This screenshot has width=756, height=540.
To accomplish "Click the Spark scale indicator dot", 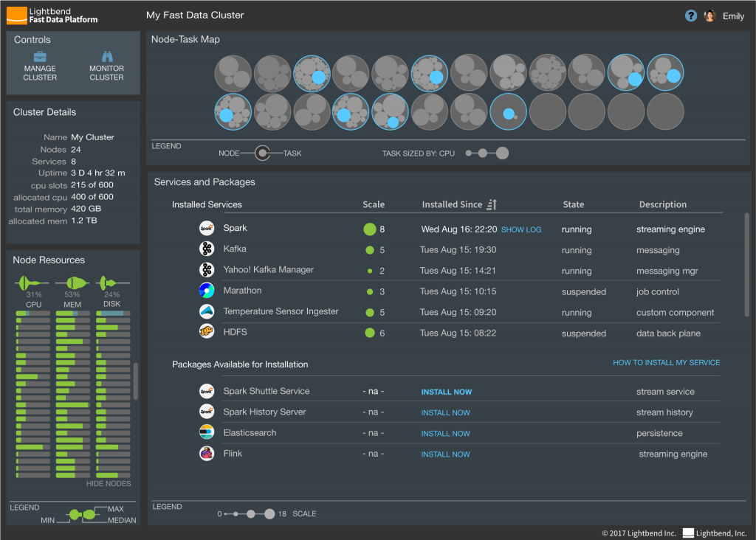I will pyautogui.click(x=370, y=229).
